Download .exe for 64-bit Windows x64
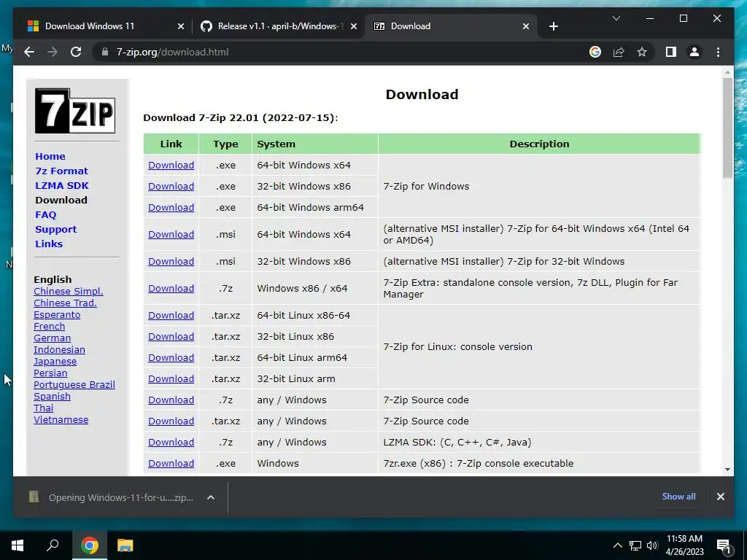Screen dimensions: 747x560 (x=171, y=166)
